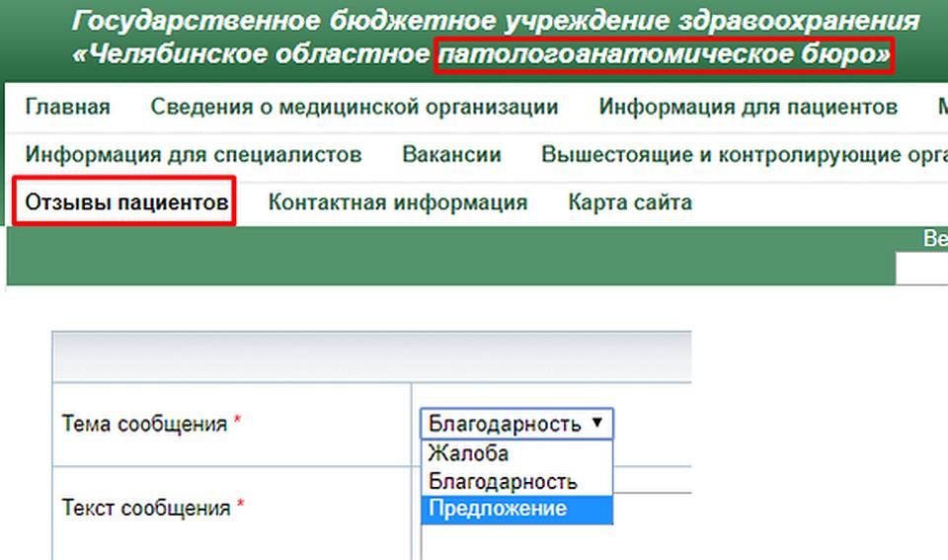Open Контактная информация page
Viewport: 948px width, 560px height.
(x=398, y=202)
